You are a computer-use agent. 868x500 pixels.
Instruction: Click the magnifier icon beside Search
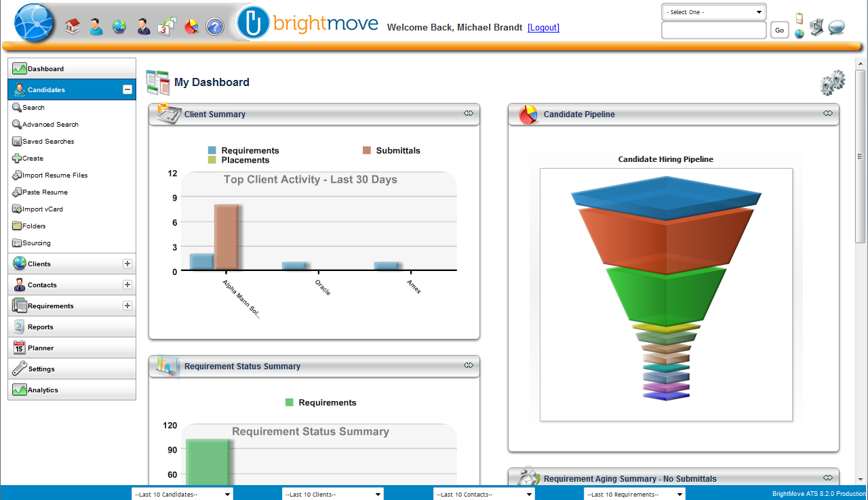(x=17, y=107)
